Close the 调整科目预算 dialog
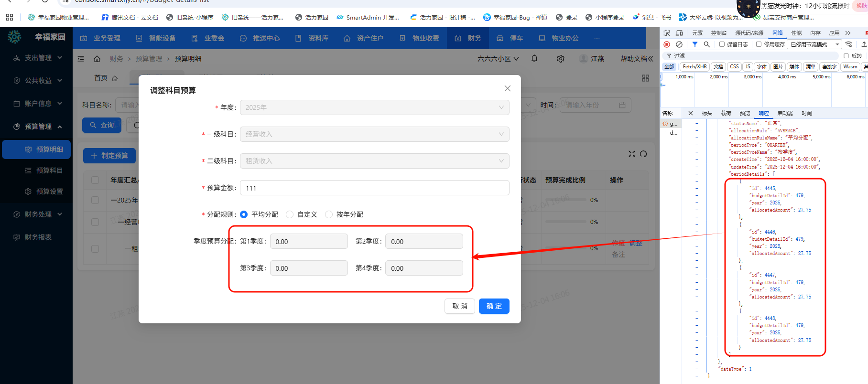This screenshot has height=384, width=868. [508, 88]
